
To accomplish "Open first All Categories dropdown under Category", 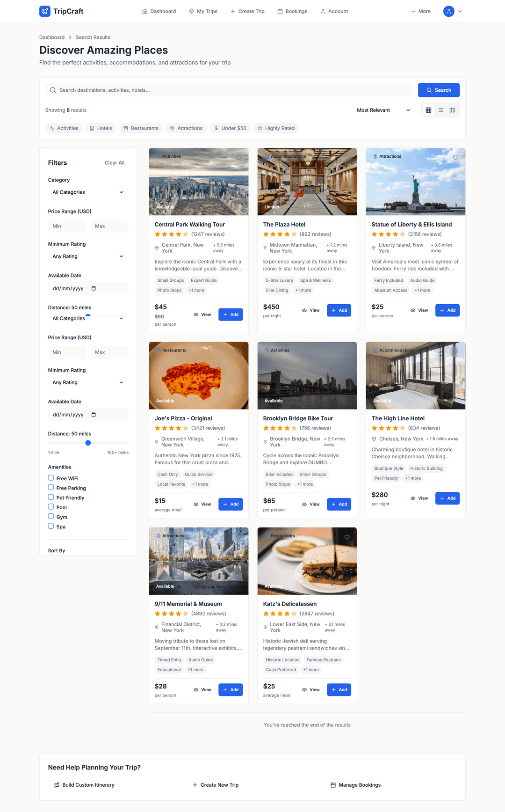I will 88,192.
